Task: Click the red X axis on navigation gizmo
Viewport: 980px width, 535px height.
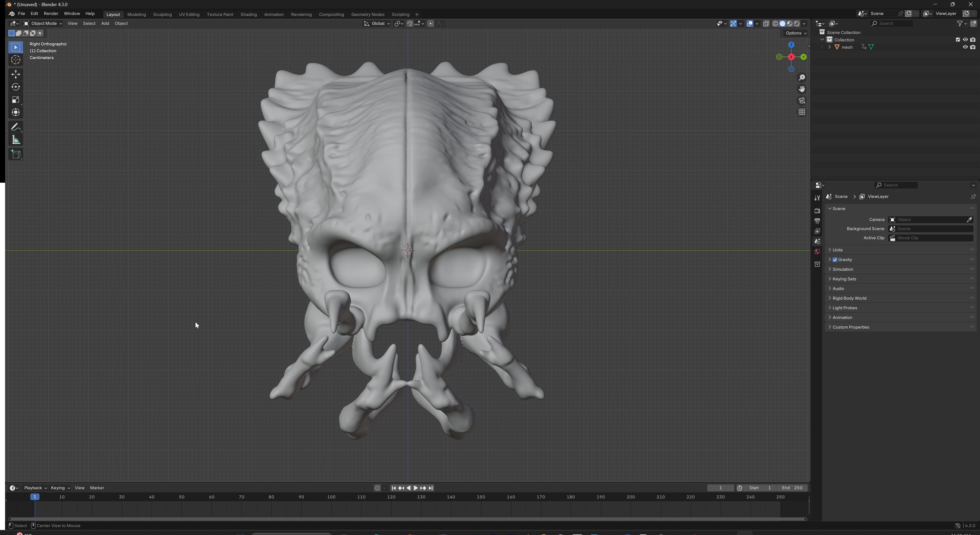Action: click(791, 57)
